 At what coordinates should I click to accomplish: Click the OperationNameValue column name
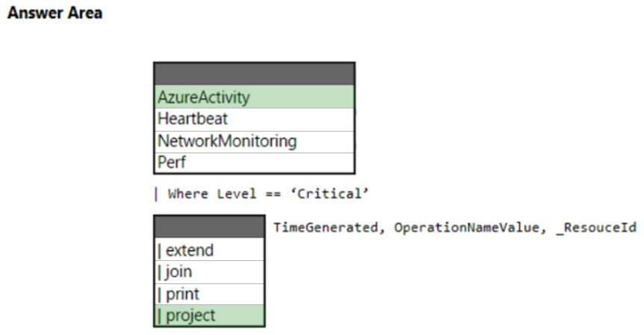(467, 227)
